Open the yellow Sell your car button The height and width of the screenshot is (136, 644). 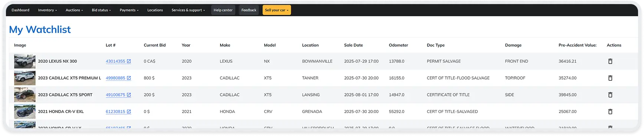click(277, 10)
